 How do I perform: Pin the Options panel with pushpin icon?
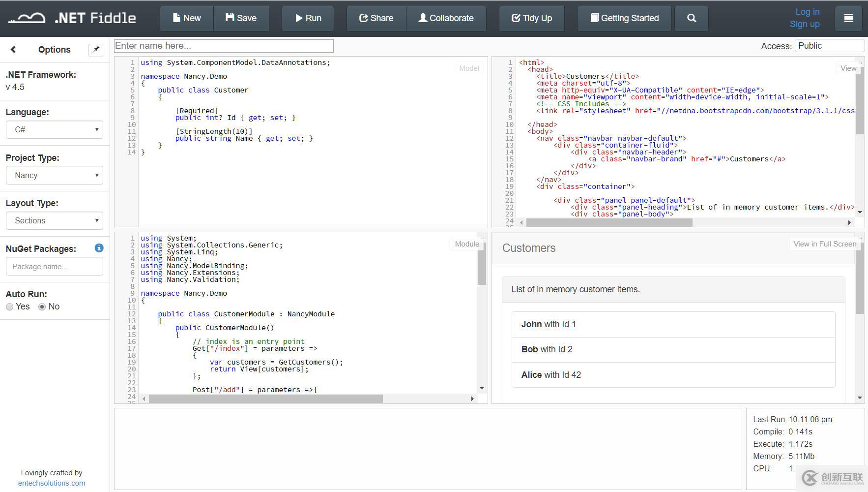click(x=96, y=50)
